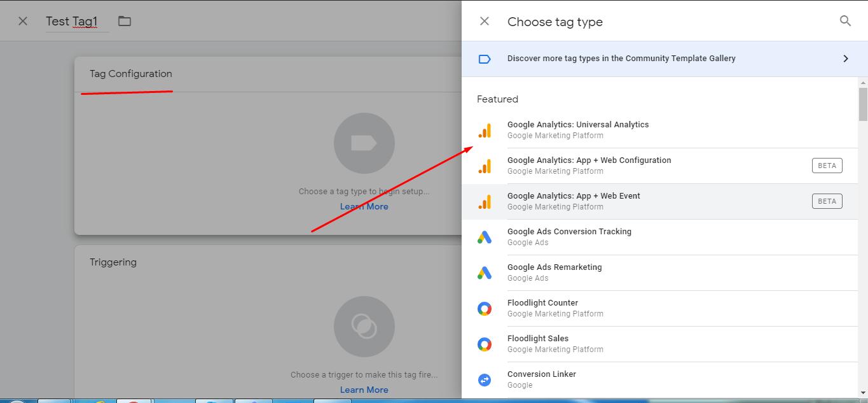This screenshot has width=868, height=403.
Task: Click the Featured section label
Action: tap(497, 99)
